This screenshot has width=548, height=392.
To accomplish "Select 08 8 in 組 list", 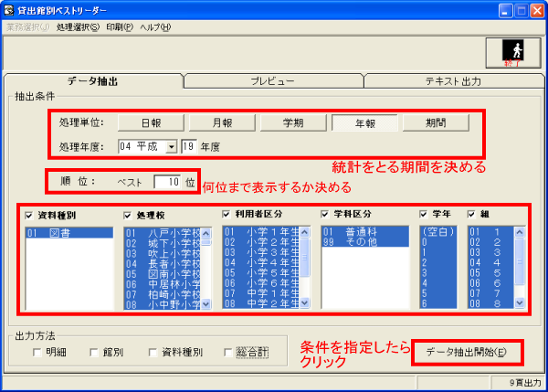I will [x=491, y=303].
